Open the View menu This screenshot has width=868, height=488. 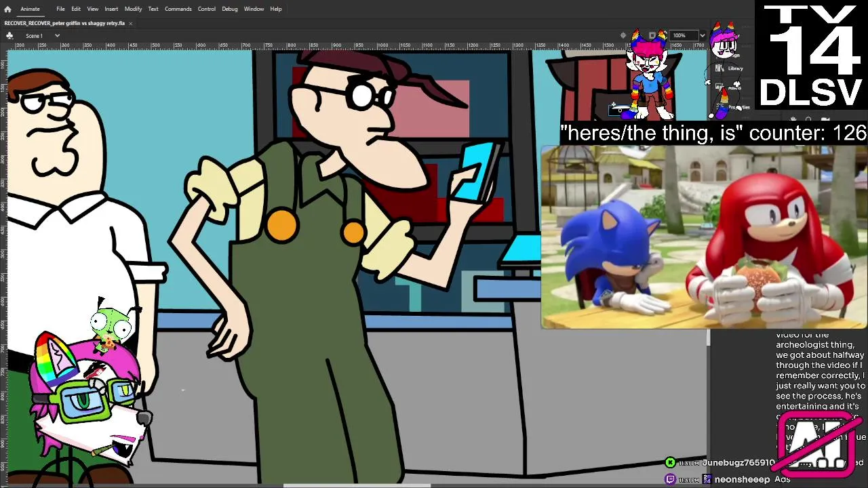(x=93, y=9)
